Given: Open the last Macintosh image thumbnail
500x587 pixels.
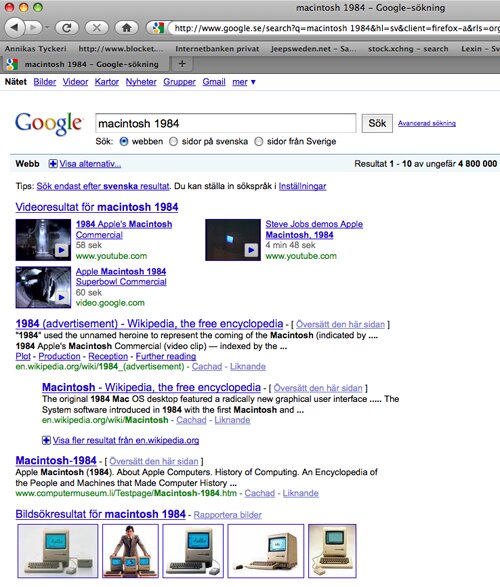Looking at the screenshot, I should point(332,551).
